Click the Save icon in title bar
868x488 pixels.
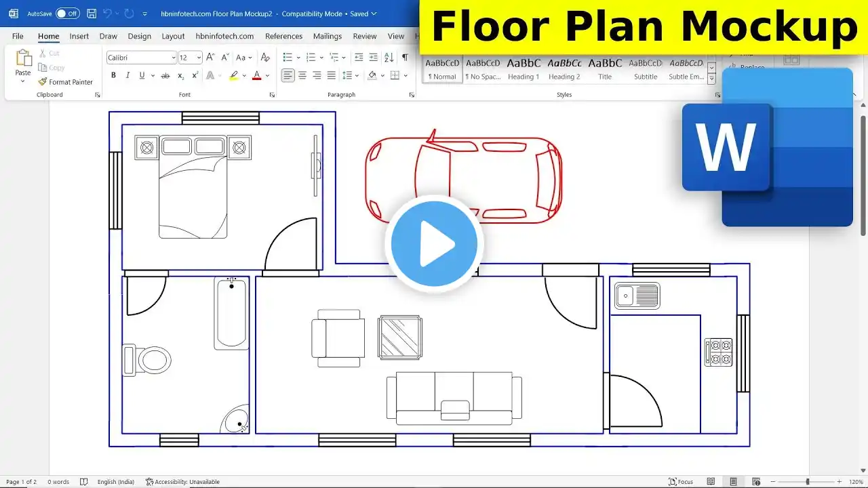click(x=92, y=14)
